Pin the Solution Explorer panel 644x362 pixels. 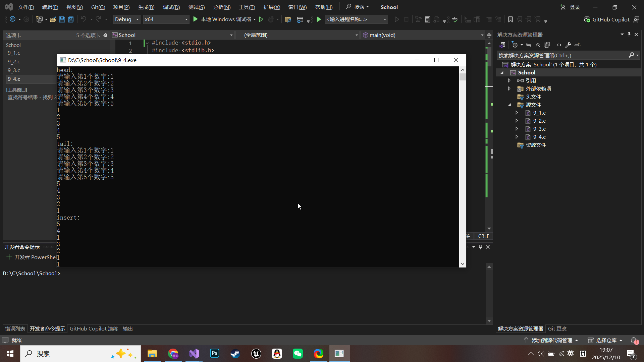click(629, 35)
